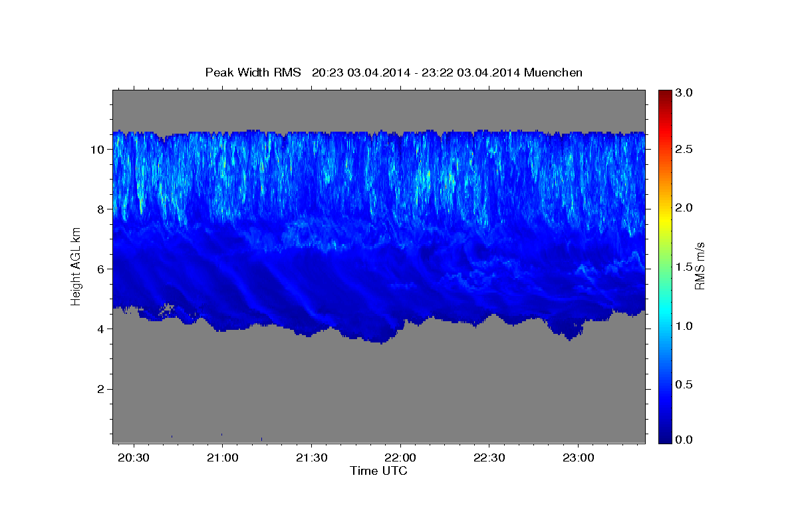Click the dark red top of the colorbar
This screenshot has width=798, height=532.
pos(664,94)
